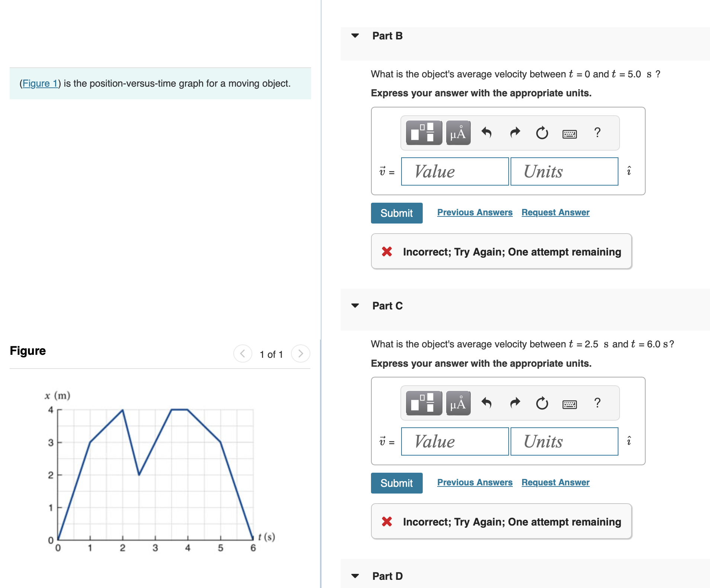The height and width of the screenshot is (588, 710).
Task: Collapse the Part B section
Action: coord(355,35)
